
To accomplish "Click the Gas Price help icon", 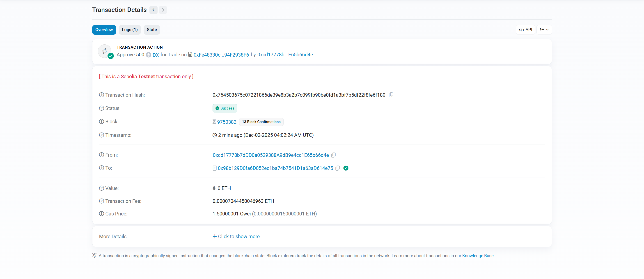I will [101, 214].
